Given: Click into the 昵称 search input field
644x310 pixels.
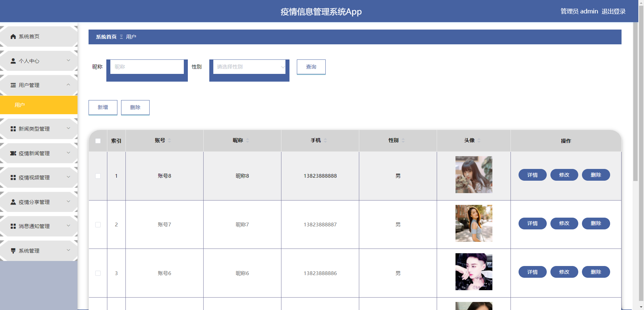Looking at the screenshot, I should pos(147,67).
